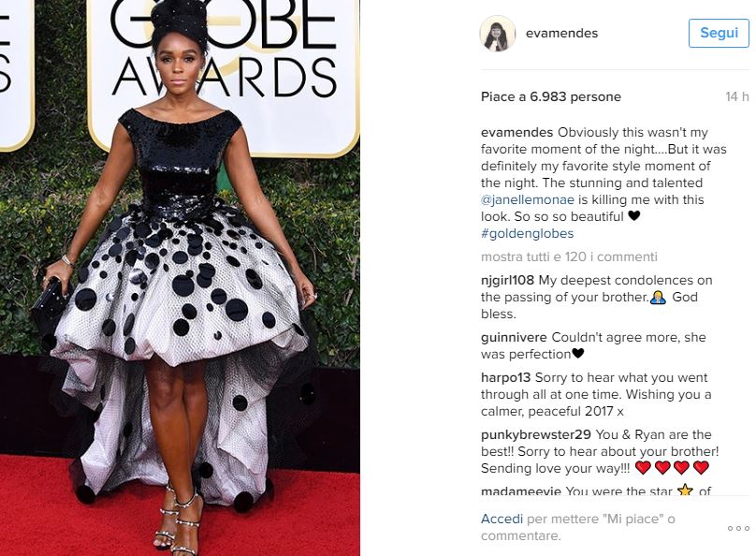Image resolution: width=756 pixels, height=556 pixels.
Task: Open evamendes username in post header
Action: pyautogui.click(x=561, y=34)
